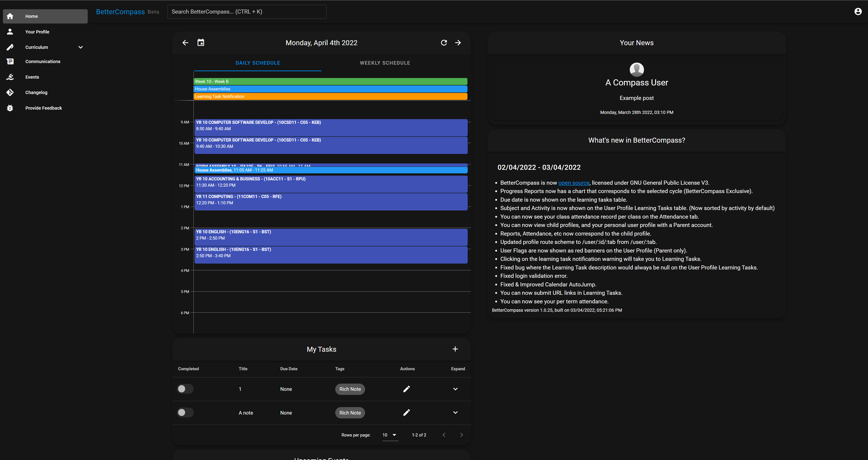Click the Rich Note tag on task '1'

350,389
